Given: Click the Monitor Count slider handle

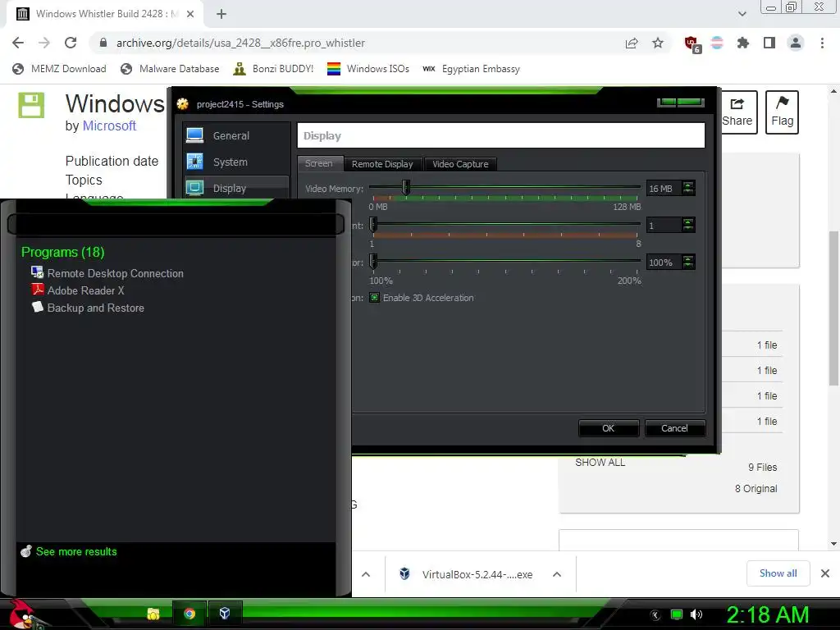Looking at the screenshot, I should pyautogui.click(x=373, y=225).
